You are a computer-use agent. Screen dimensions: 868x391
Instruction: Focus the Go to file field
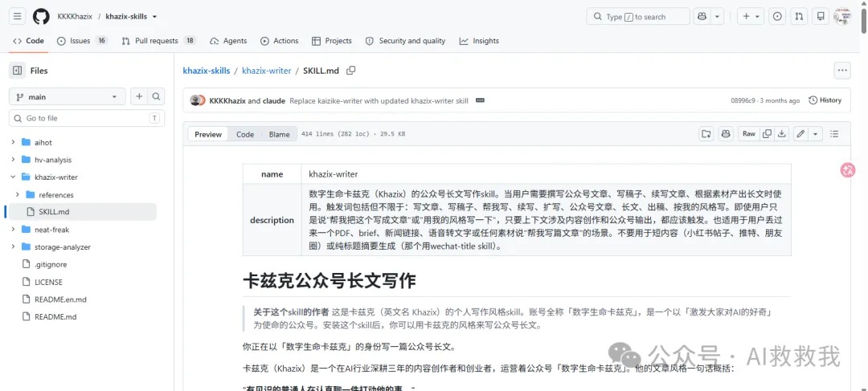coord(86,118)
